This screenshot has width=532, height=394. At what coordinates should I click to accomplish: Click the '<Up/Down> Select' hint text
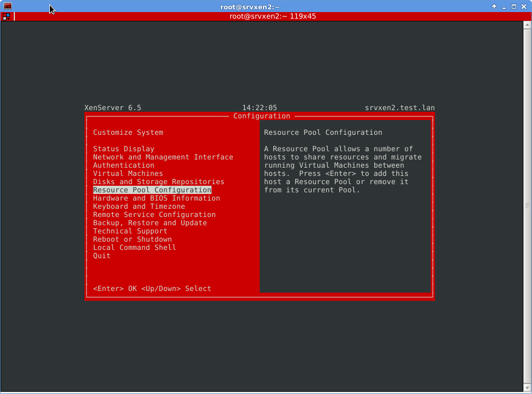coord(176,288)
